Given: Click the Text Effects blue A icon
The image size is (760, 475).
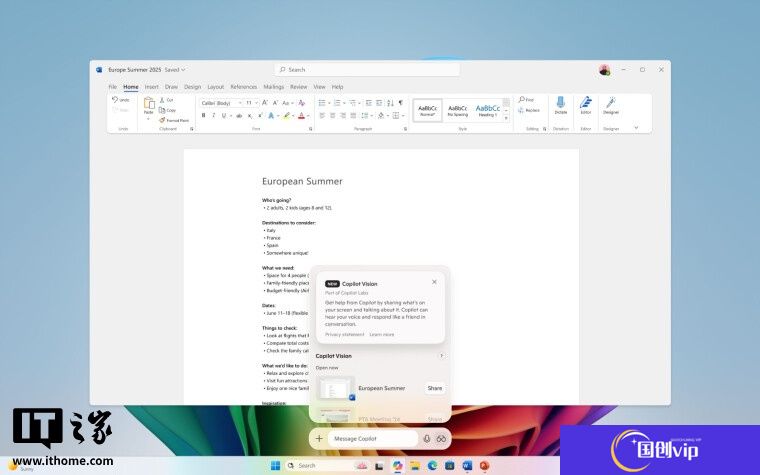Looking at the screenshot, I should (271, 115).
